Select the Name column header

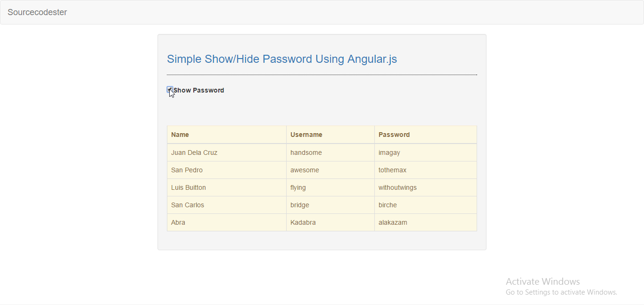coord(227,135)
